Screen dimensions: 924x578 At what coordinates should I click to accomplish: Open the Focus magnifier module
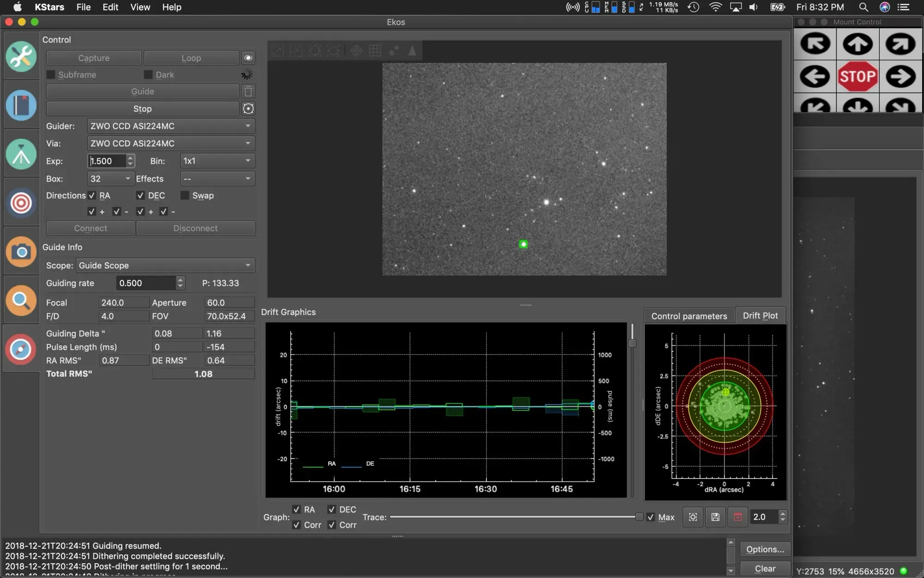[x=21, y=301]
